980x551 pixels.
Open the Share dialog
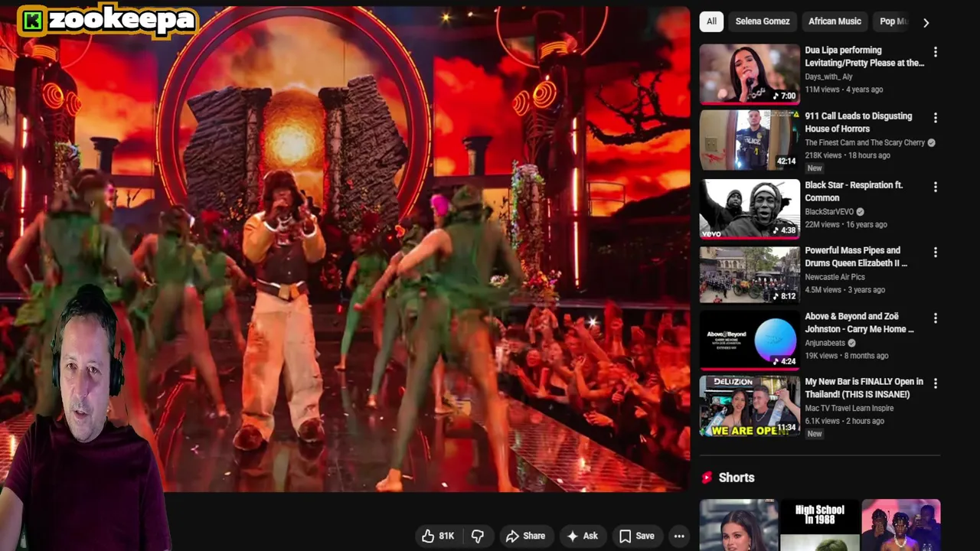point(525,536)
